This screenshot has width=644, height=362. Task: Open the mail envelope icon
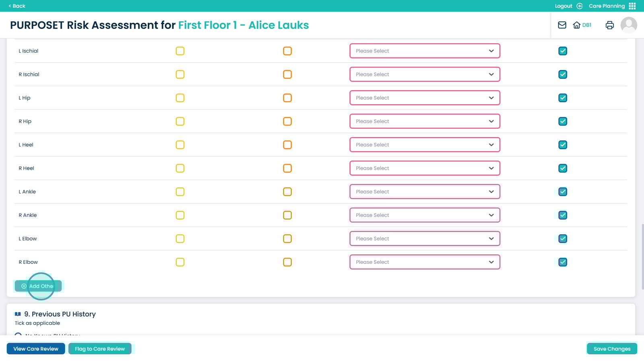coord(562,25)
